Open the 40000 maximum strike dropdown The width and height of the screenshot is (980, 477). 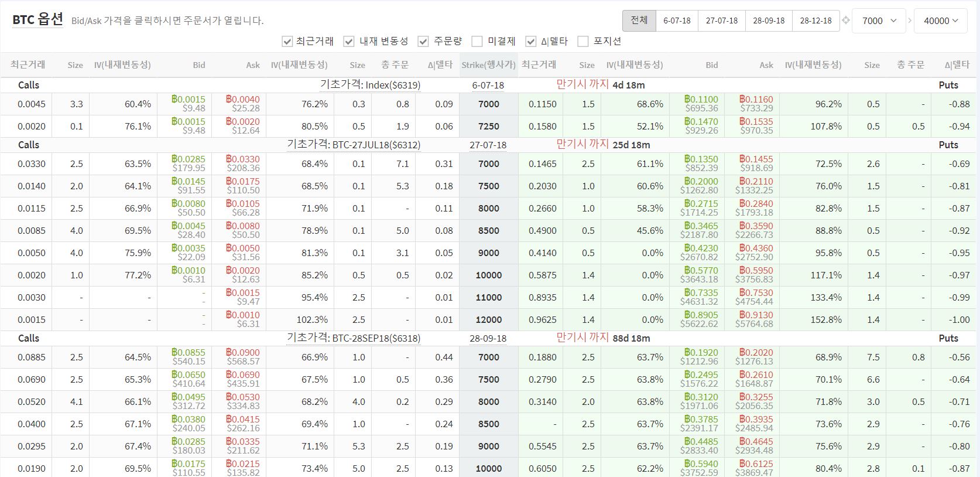941,21
